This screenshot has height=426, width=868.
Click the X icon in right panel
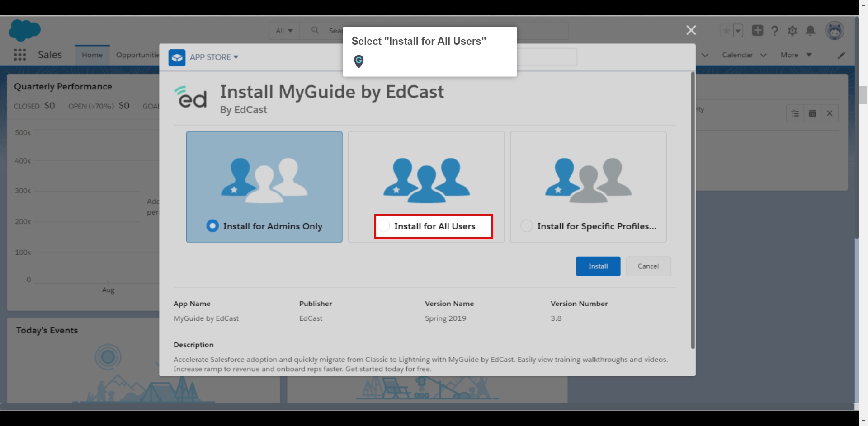point(830,113)
